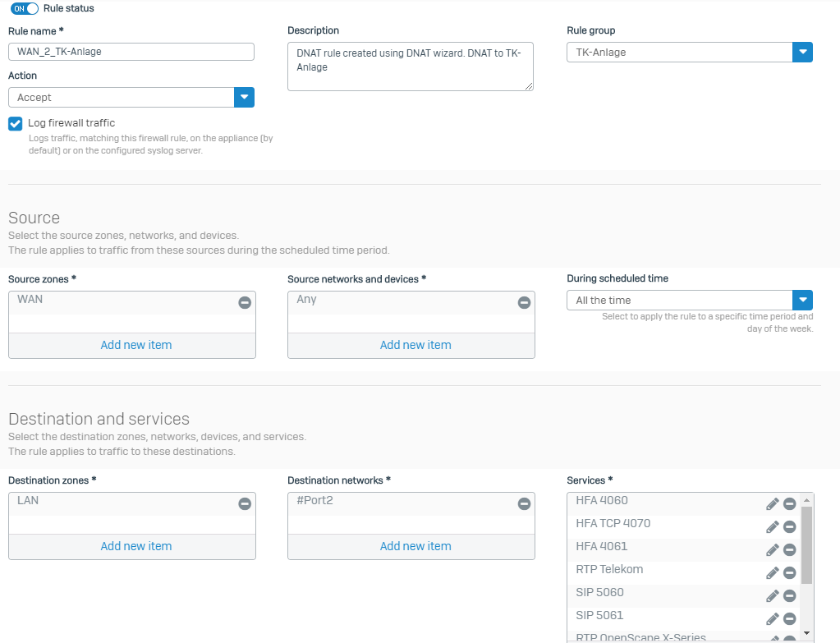Toggle the Rule status switch off
This screenshot has width=840, height=643.
click(25, 8)
